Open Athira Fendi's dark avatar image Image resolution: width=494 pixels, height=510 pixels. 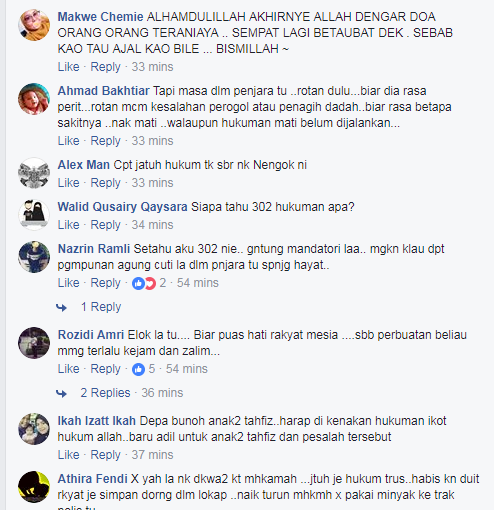tap(34, 487)
